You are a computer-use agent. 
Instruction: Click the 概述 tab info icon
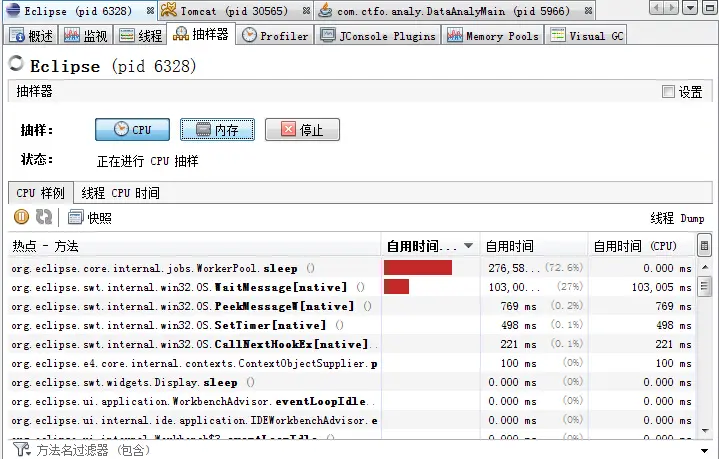click(17, 35)
